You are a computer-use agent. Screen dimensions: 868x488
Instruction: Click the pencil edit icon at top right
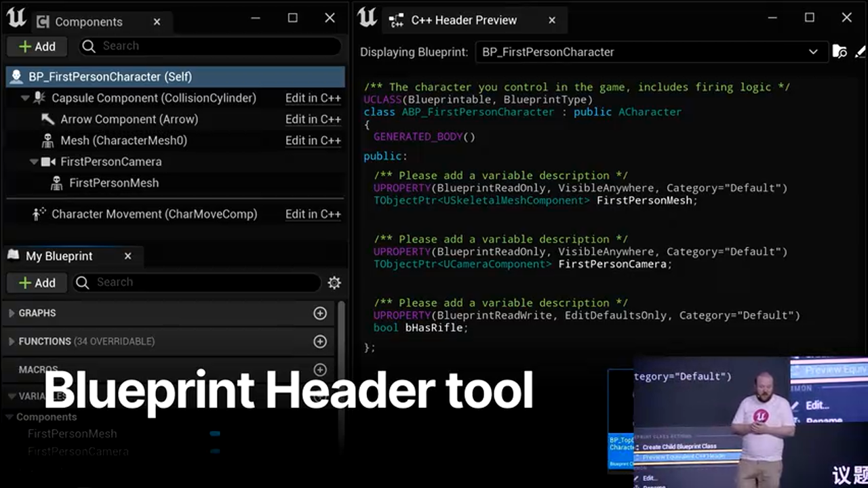coord(860,52)
